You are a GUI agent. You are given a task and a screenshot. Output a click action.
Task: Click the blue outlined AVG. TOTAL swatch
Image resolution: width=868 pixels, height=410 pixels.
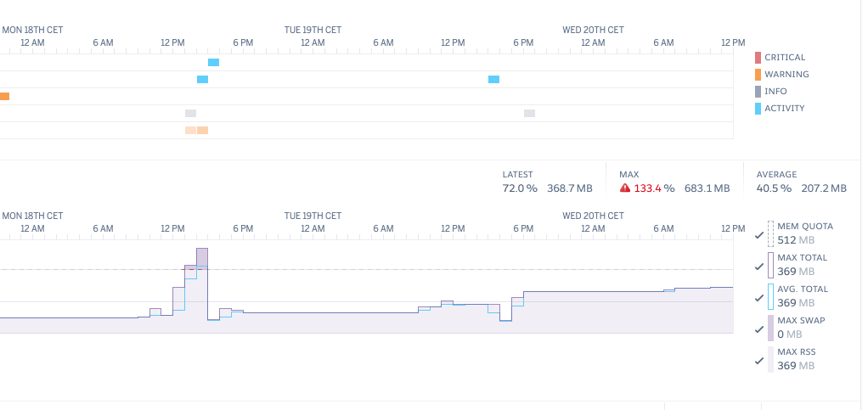770,296
